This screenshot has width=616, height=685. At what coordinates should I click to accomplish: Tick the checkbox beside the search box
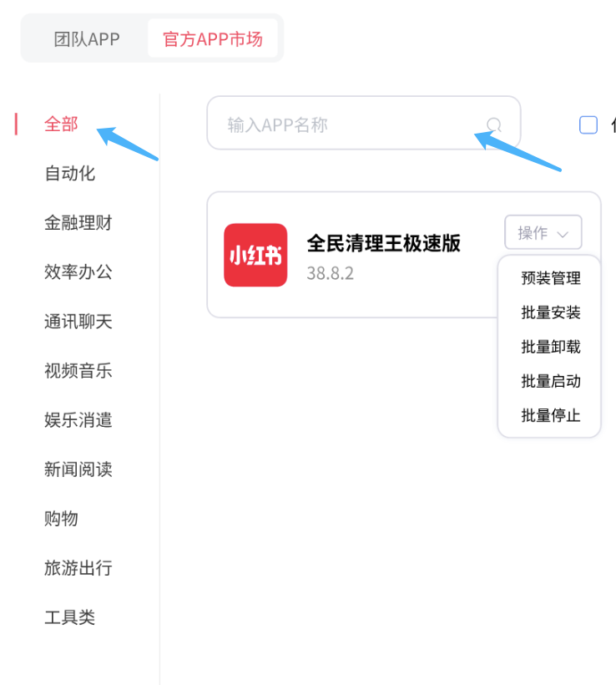click(588, 125)
